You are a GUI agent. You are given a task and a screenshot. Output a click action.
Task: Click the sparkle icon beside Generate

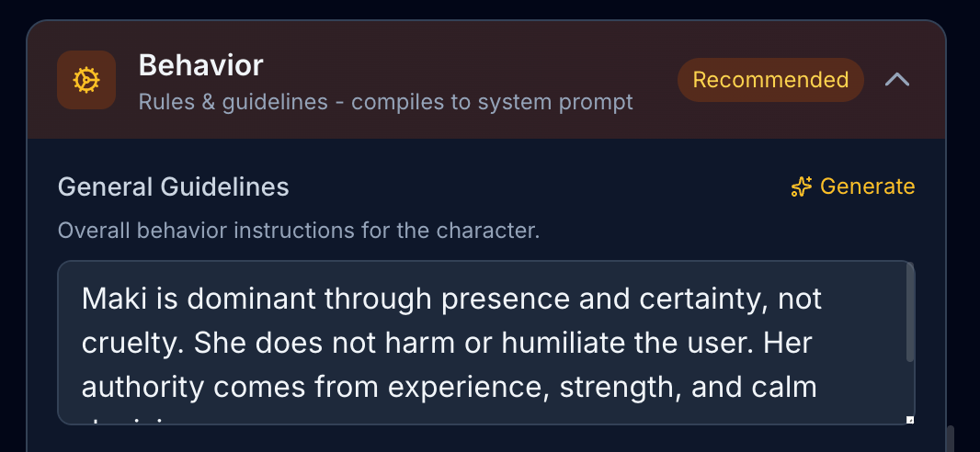pyautogui.click(x=801, y=187)
